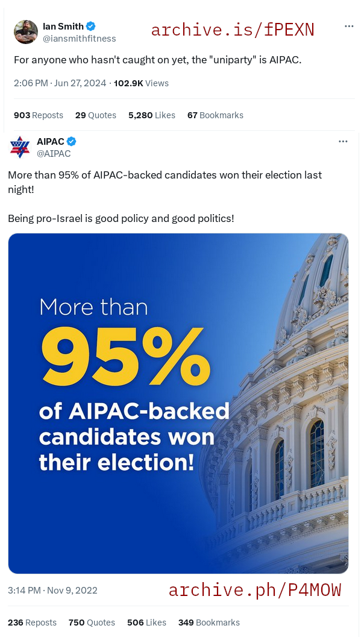364x637 pixels.
Task: Open the @iansmithfitness handle link
Action: (80, 39)
